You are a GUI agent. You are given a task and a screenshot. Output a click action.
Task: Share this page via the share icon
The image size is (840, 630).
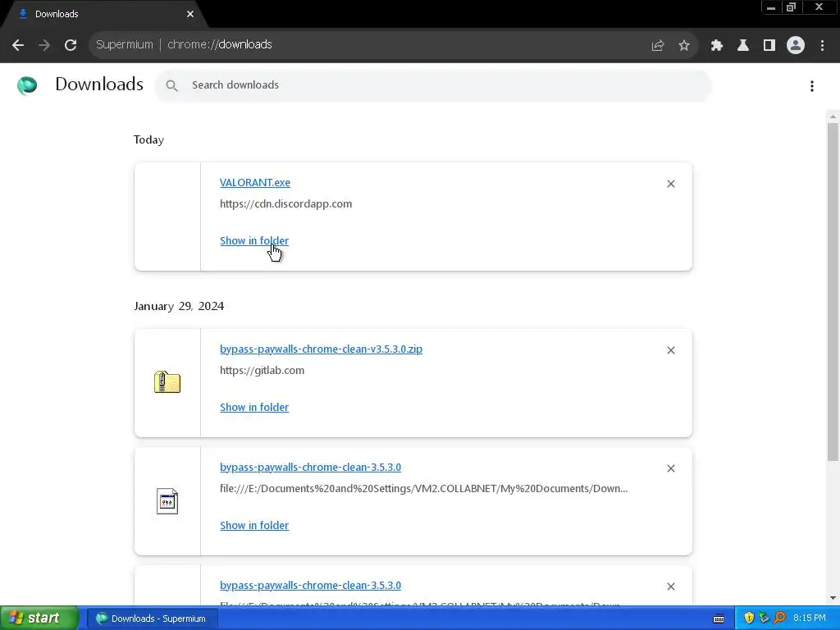(657, 45)
